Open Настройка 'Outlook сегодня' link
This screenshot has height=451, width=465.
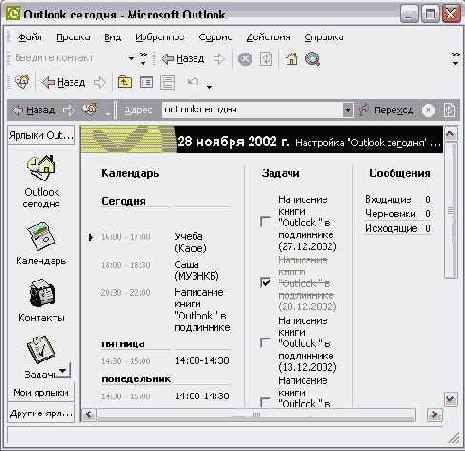tap(368, 143)
